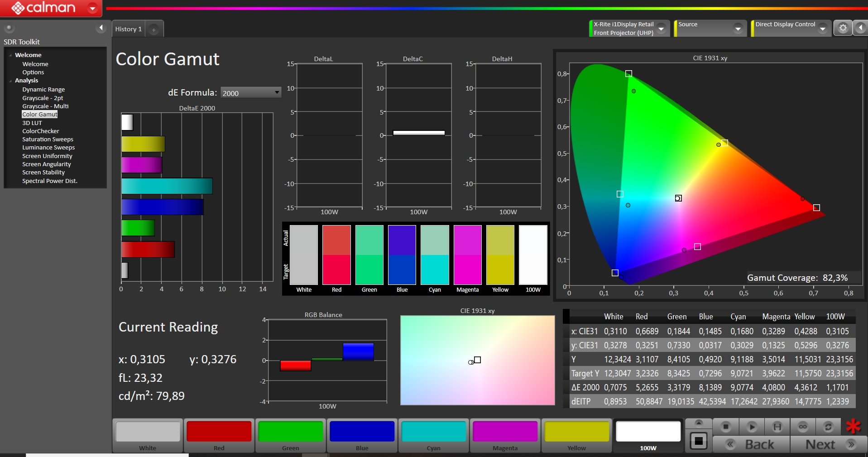Open the dE Formula dropdown

point(250,93)
